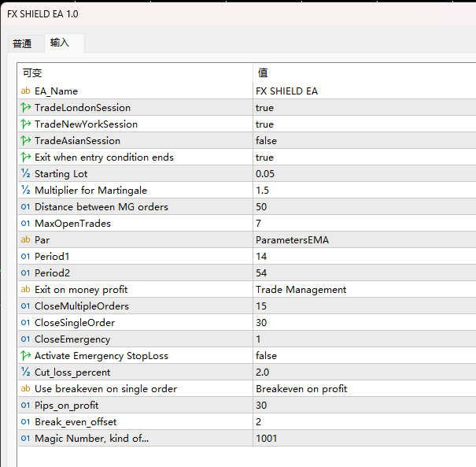Toggle TradeAsianSession false value
This screenshot has width=476, height=467.
pyautogui.click(x=364, y=140)
